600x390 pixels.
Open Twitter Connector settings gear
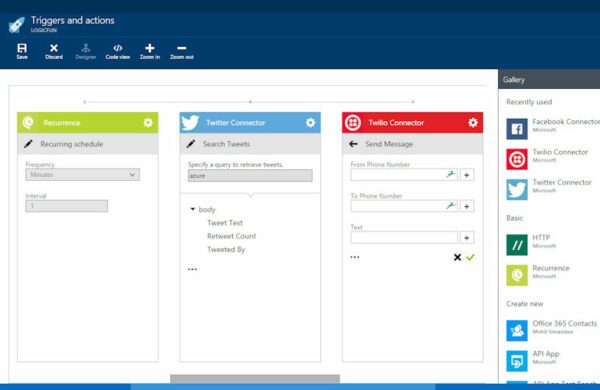point(310,122)
